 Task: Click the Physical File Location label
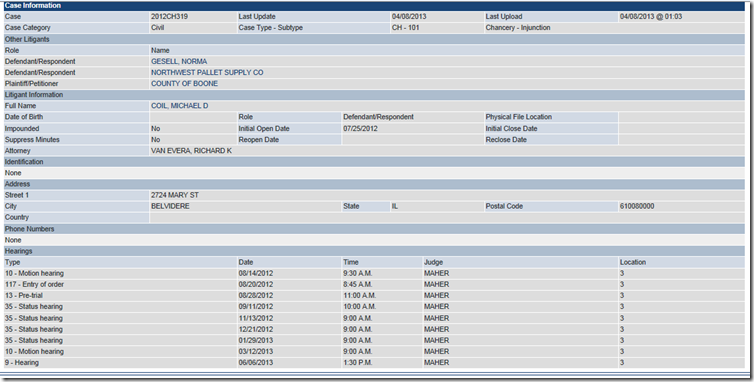tap(519, 117)
